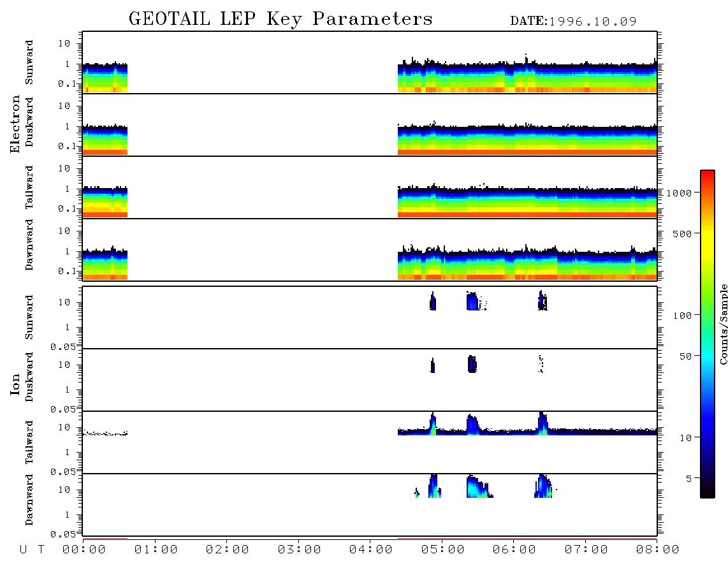The image size is (728, 561).
Task: Click the 500 value on the color scale
Action: [682, 233]
